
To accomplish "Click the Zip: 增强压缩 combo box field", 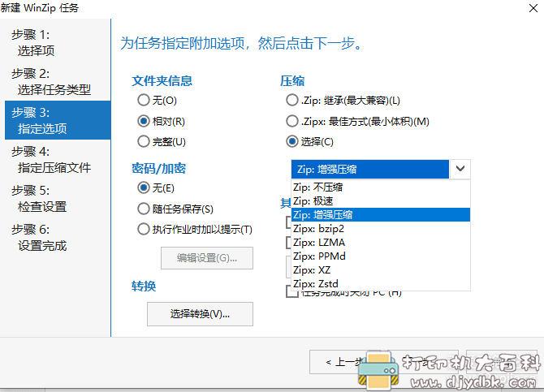I will click(369, 169).
